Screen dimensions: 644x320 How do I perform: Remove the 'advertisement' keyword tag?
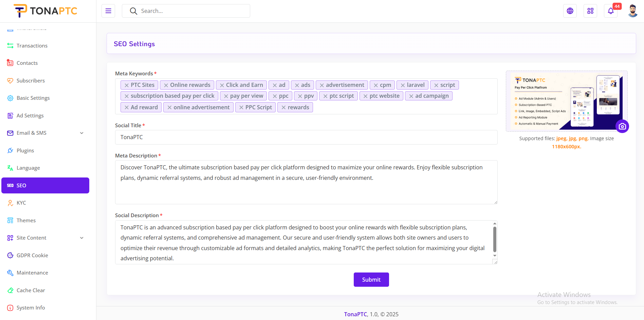[x=322, y=85]
